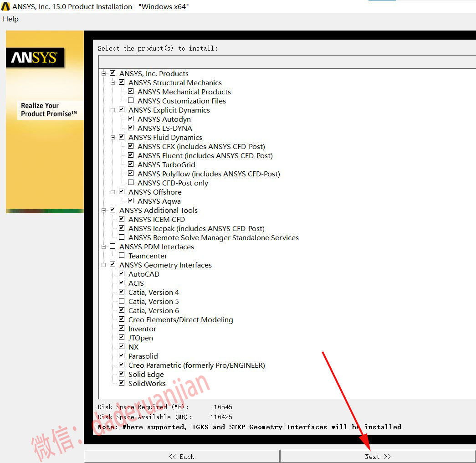Uncheck ANSYS Additional Tools checkbox
476x463 pixels.
(113, 210)
